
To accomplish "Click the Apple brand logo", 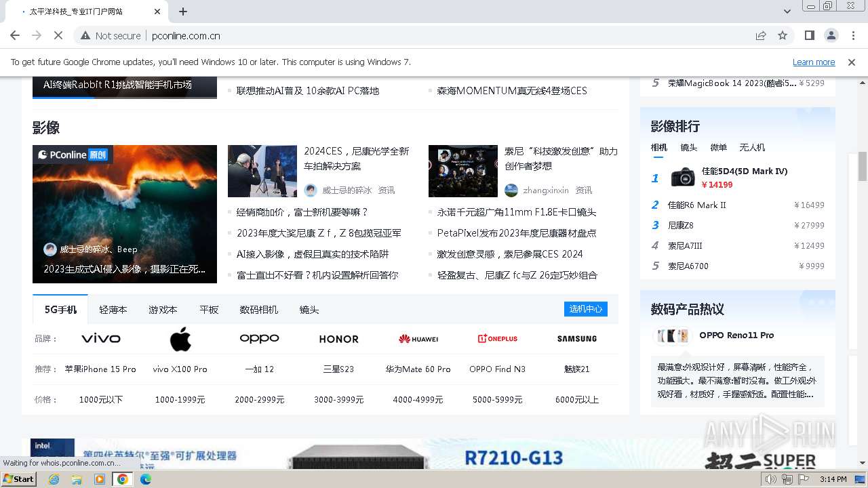I will coord(180,338).
